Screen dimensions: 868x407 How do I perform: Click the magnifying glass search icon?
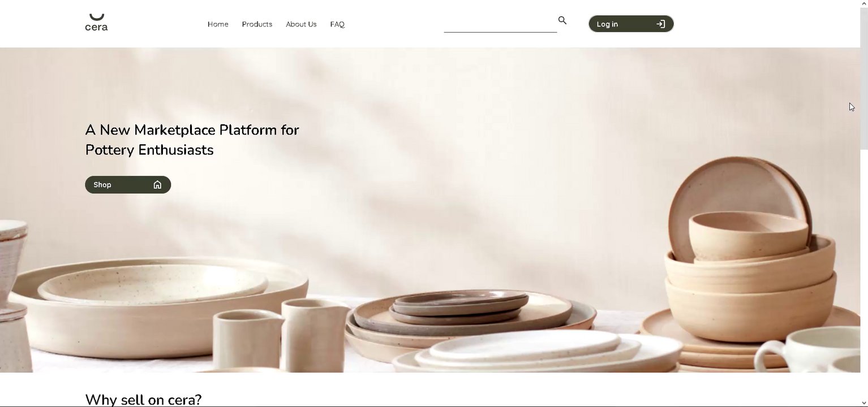(562, 20)
